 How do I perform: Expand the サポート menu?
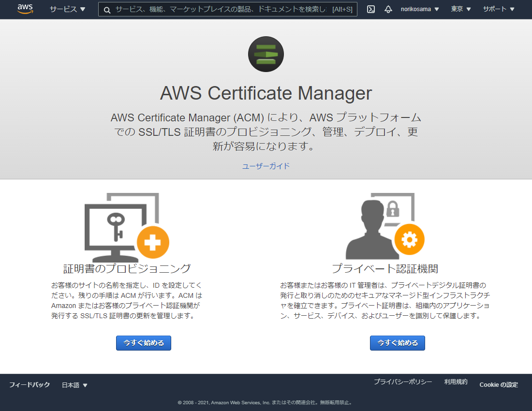tap(499, 9)
